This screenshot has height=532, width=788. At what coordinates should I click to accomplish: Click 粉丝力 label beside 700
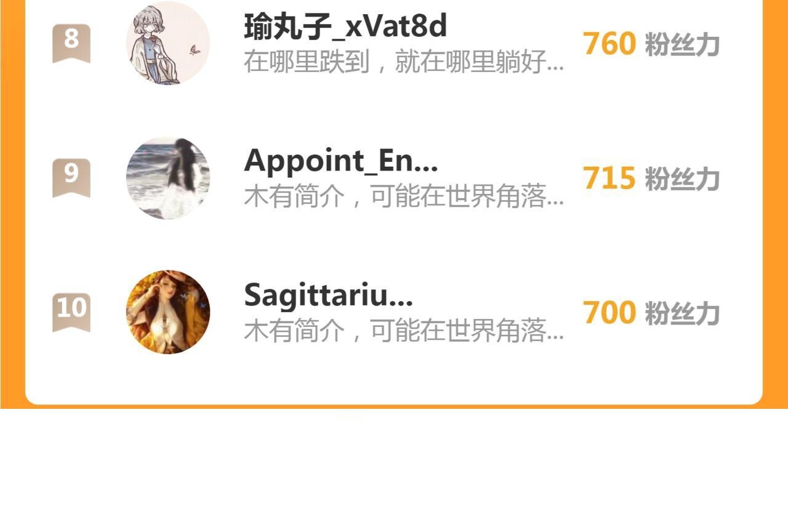[x=682, y=313]
